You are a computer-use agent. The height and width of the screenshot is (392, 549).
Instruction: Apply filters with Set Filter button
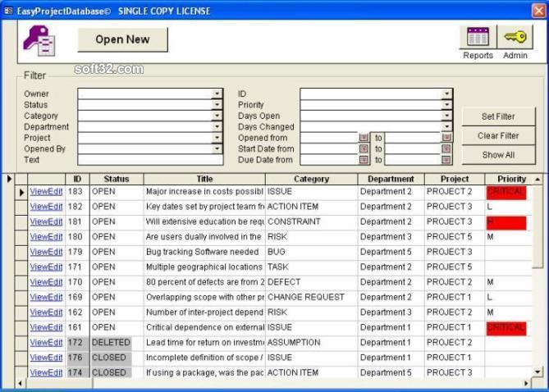[x=498, y=116]
